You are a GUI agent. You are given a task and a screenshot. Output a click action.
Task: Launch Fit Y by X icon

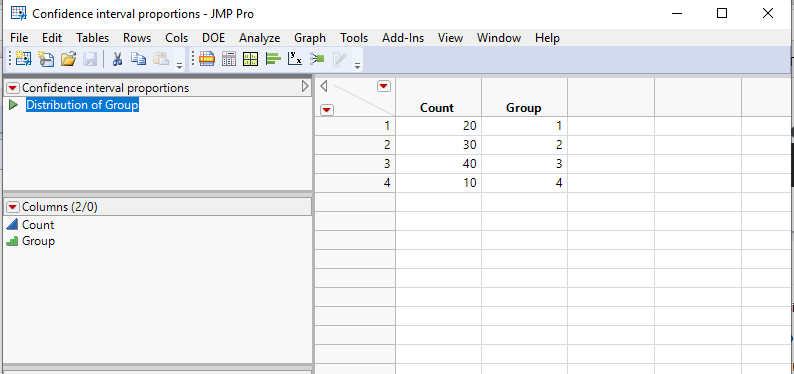[x=295, y=59]
